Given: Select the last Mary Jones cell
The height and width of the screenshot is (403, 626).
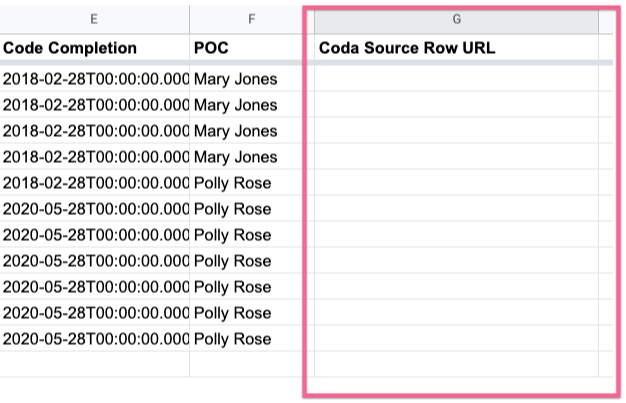Looking at the screenshot, I should point(252,157).
